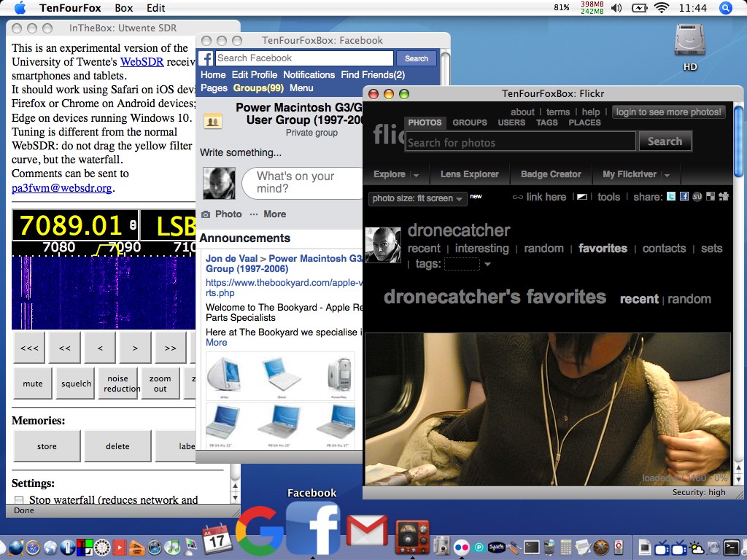The width and height of the screenshot is (747, 560).
Task: Toggle noise reduction in WebSDR
Action: 118,384
